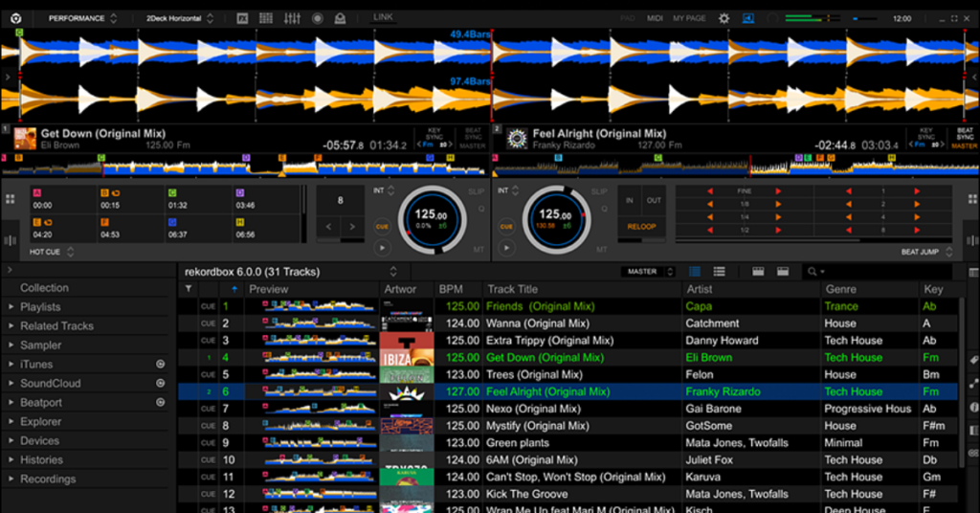Trigger hot cue D at 03:46

coord(266,199)
